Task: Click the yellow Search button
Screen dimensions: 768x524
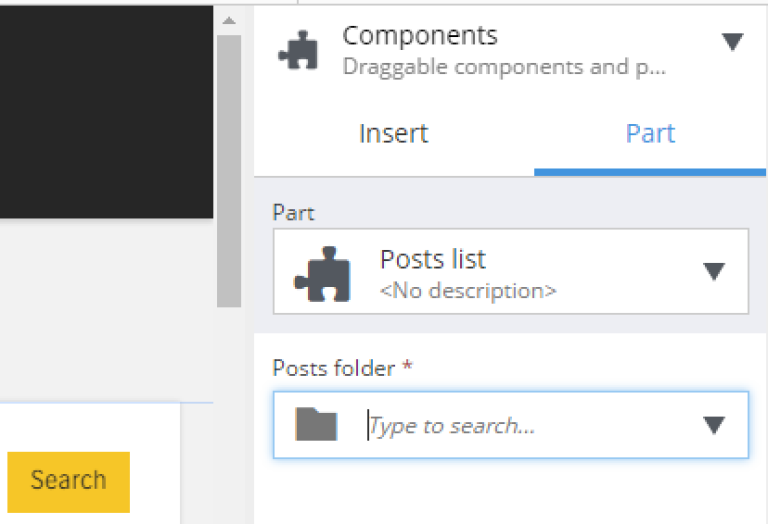Action: [x=69, y=482]
